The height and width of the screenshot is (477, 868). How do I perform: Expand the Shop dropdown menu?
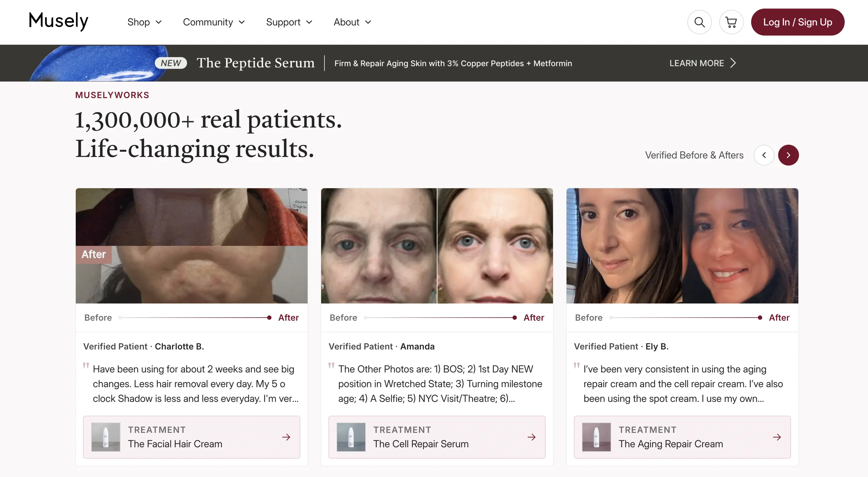144,22
